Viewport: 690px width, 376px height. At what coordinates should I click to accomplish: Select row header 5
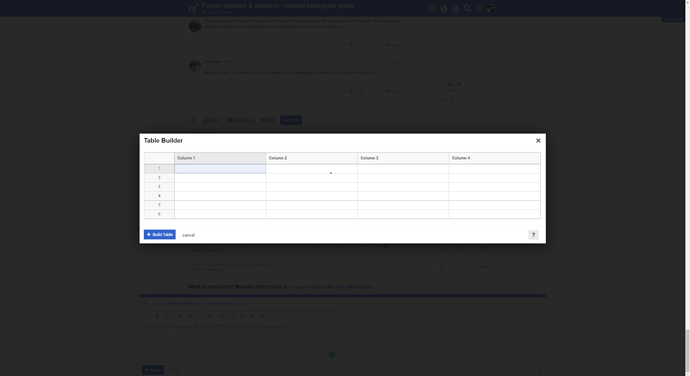point(159,205)
